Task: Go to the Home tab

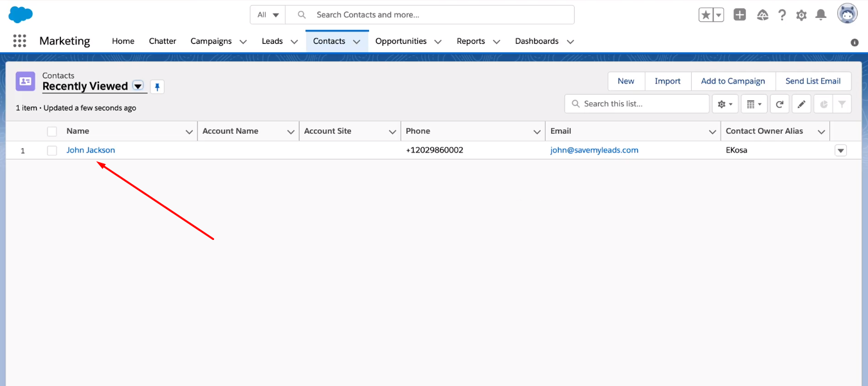Action: coord(123,41)
